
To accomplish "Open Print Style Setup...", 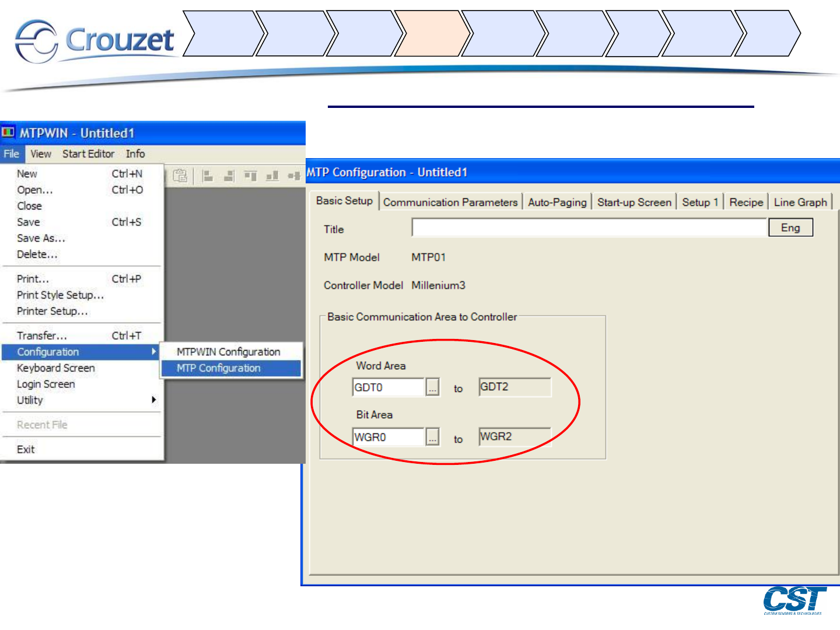I will 81,295.
